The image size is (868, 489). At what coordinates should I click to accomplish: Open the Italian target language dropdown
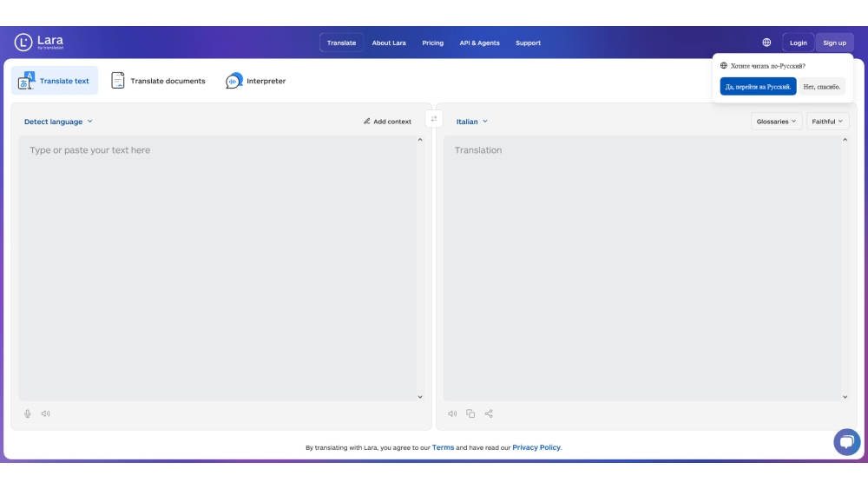click(x=472, y=122)
